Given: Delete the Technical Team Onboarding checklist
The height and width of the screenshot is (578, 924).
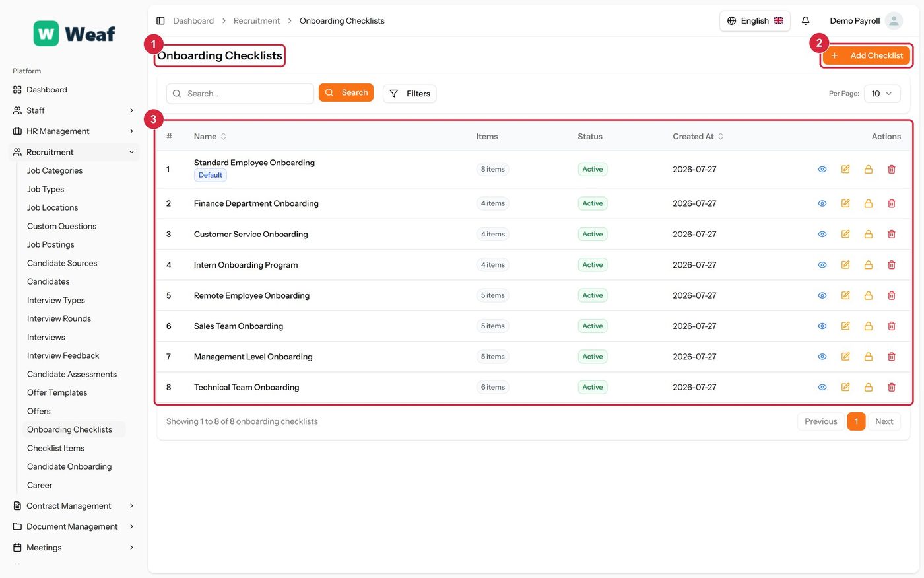Looking at the screenshot, I should (892, 388).
